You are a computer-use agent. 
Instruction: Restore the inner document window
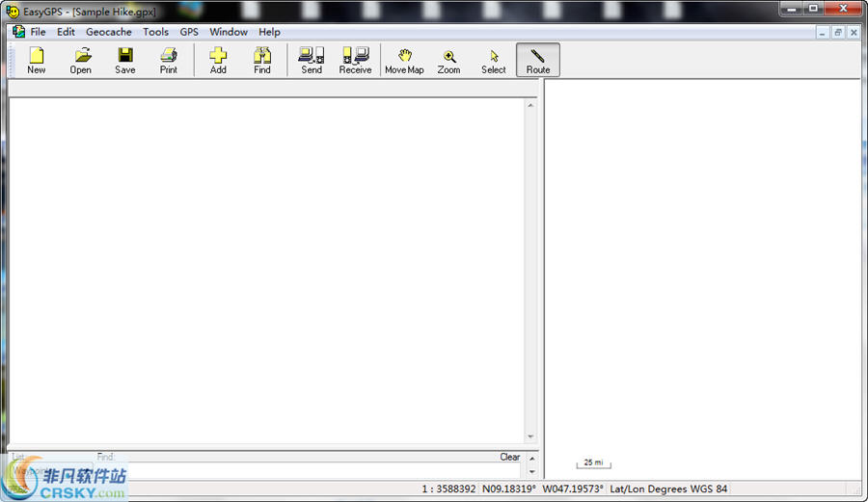coord(837,33)
